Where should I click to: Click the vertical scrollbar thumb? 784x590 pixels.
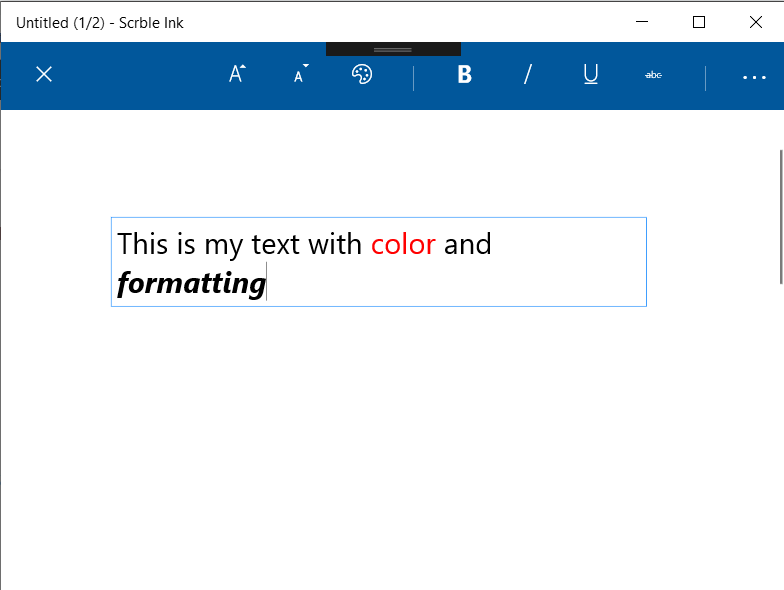pos(780,216)
